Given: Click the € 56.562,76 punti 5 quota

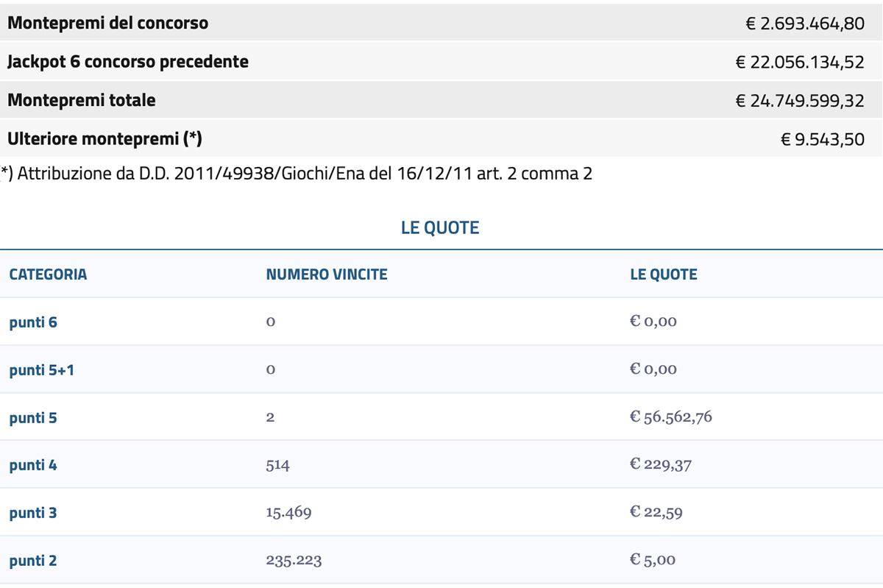Looking at the screenshot, I should [671, 417].
